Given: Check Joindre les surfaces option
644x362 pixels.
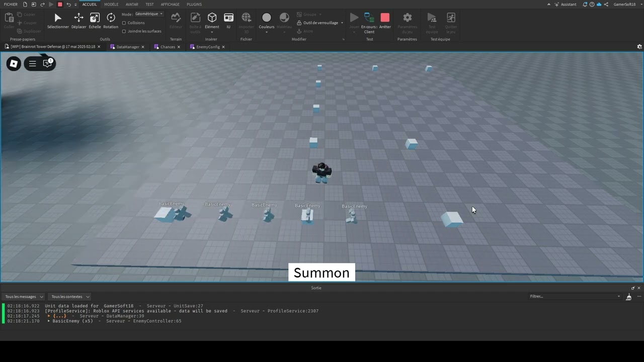Looking at the screenshot, I should tap(125, 31).
